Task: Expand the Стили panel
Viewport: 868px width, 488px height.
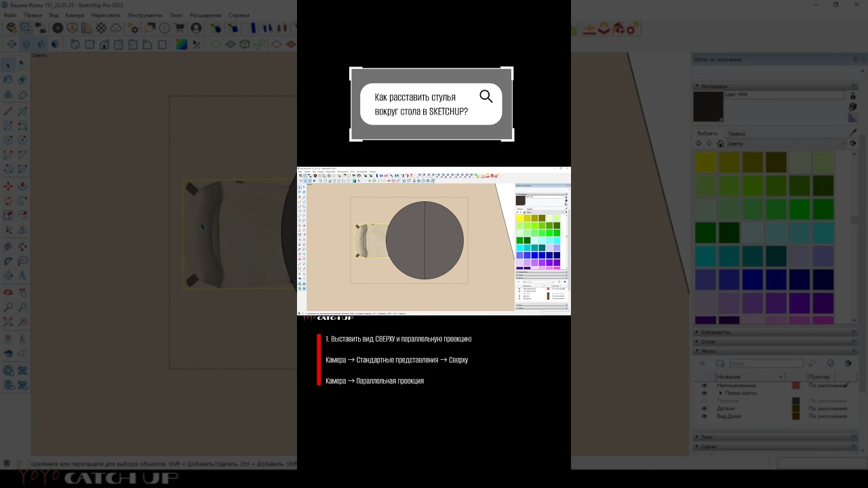Action: point(776,342)
